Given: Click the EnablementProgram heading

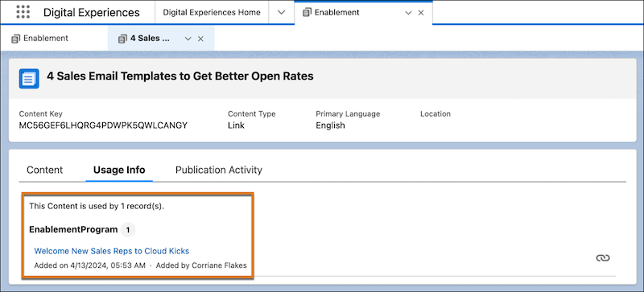Looking at the screenshot, I should coord(73,229).
